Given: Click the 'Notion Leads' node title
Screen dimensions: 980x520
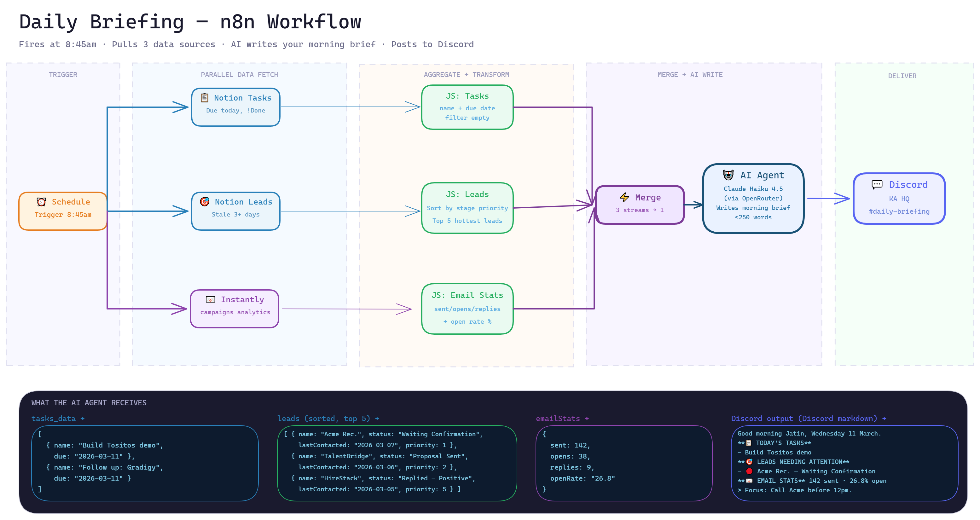Looking at the screenshot, I should coord(243,202).
